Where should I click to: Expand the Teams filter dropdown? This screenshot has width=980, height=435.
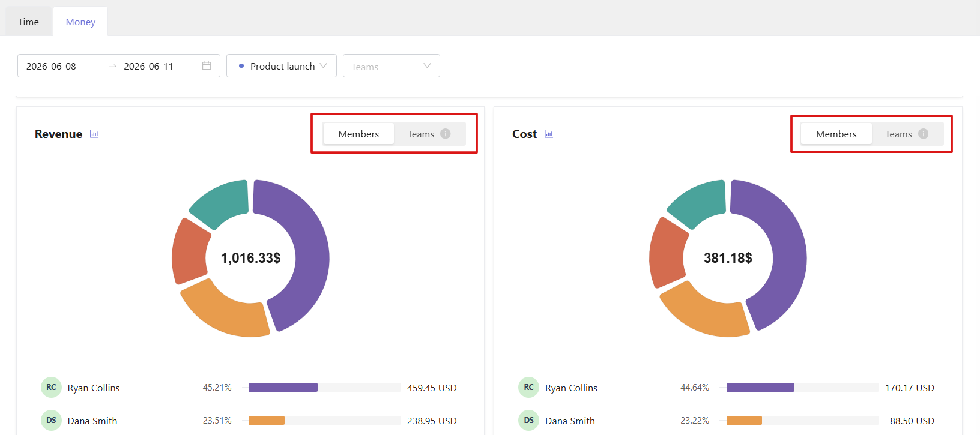[392, 66]
